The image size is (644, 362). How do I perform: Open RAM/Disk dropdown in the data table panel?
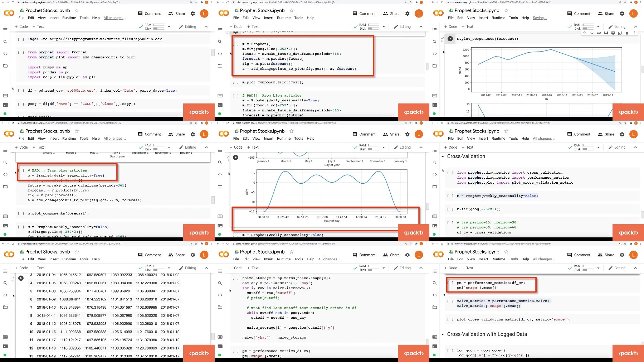(169, 268)
